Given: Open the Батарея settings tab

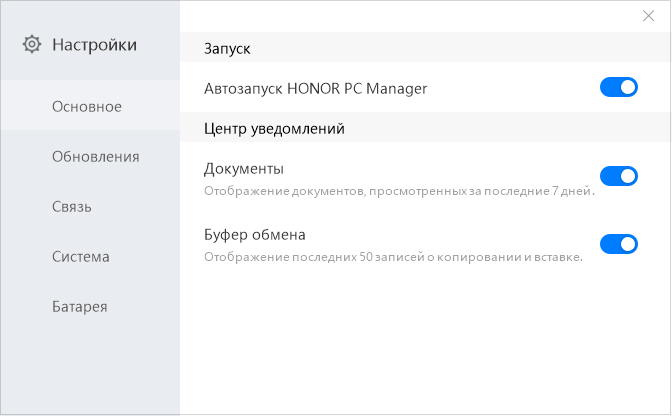Looking at the screenshot, I should [x=79, y=306].
